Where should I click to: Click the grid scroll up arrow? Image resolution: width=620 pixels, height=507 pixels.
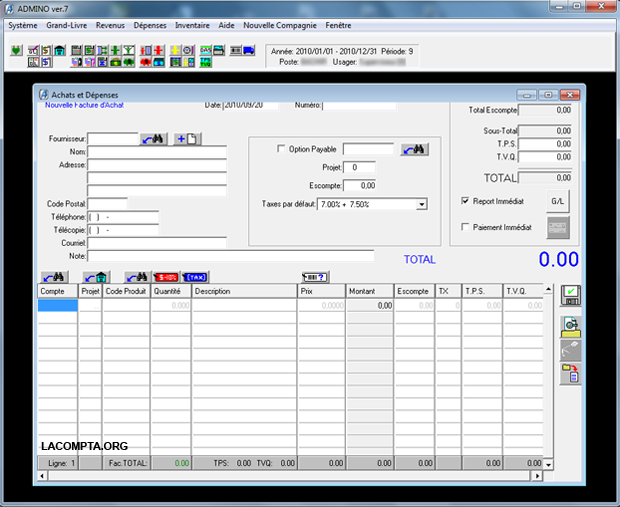pyautogui.click(x=548, y=289)
